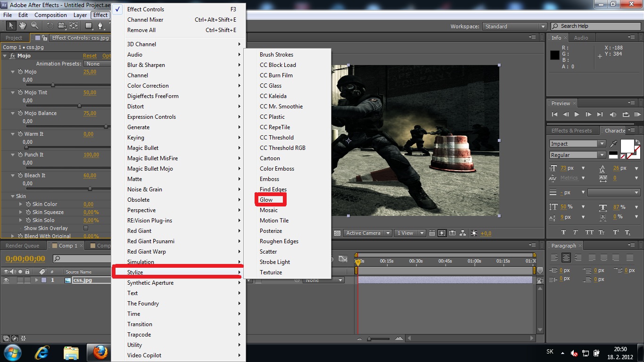Toggle stopwatch for Warm It
The width and height of the screenshot is (644, 362).
[x=20, y=134]
